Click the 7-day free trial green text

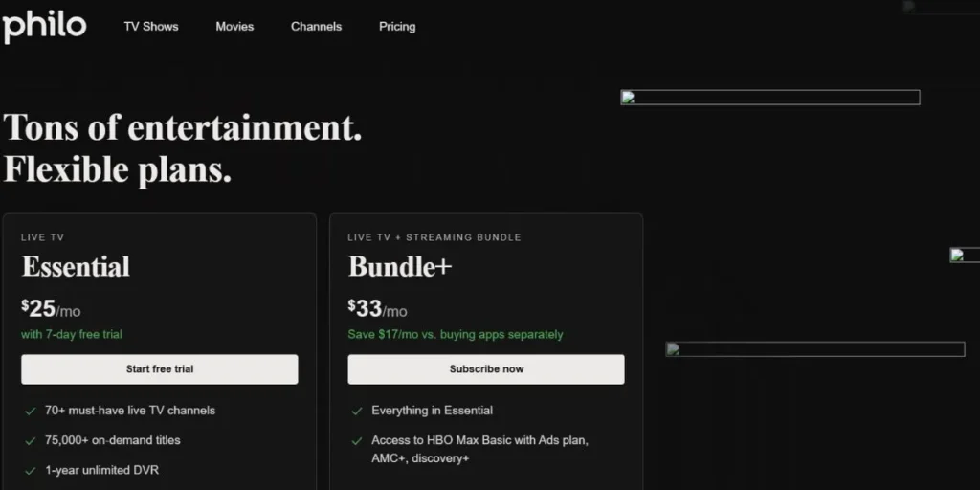[x=72, y=335]
